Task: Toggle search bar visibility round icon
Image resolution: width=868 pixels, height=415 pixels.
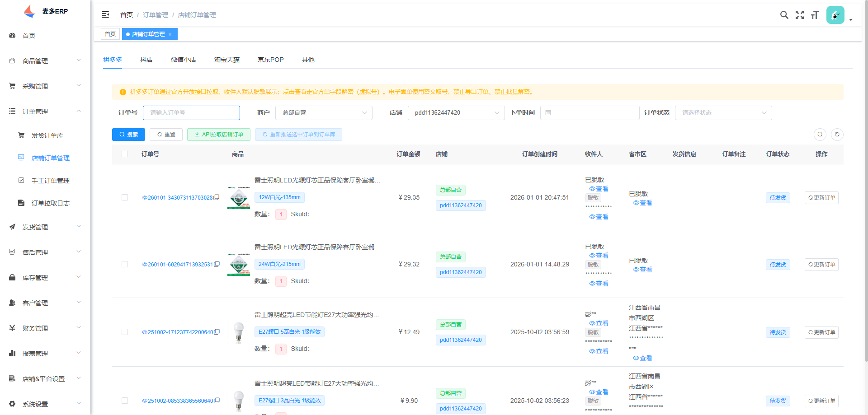Action: click(x=820, y=135)
